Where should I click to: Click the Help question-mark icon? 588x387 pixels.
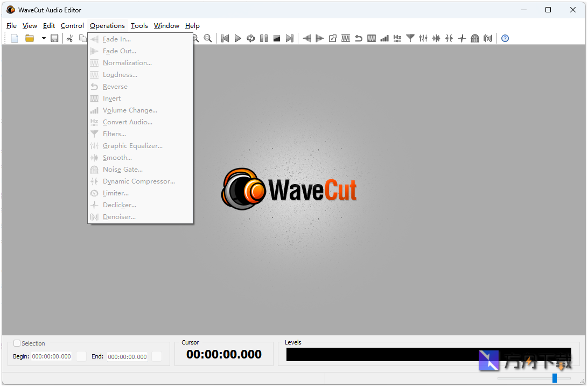tap(505, 38)
